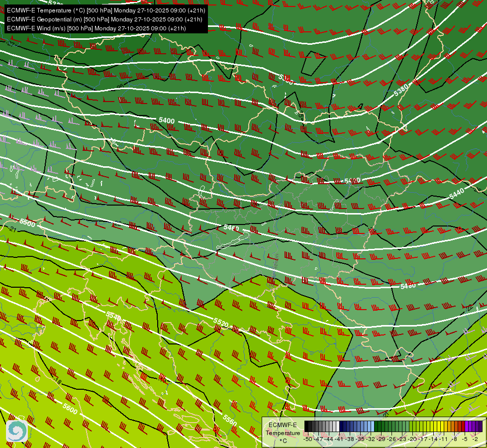Viewport: 487px width, 448px height.
Task: Click the °C unit label in legend
Action: click(x=283, y=441)
